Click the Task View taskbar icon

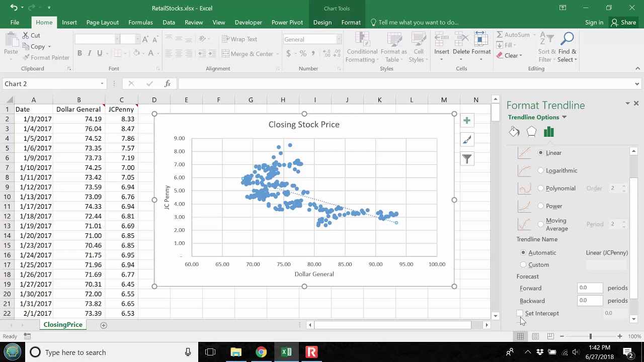[210, 352]
